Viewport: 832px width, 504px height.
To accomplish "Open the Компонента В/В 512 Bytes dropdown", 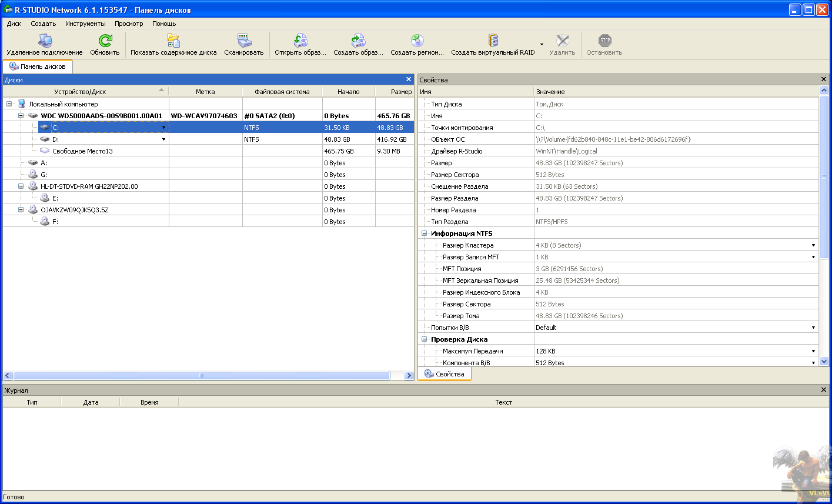I will [x=814, y=363].
